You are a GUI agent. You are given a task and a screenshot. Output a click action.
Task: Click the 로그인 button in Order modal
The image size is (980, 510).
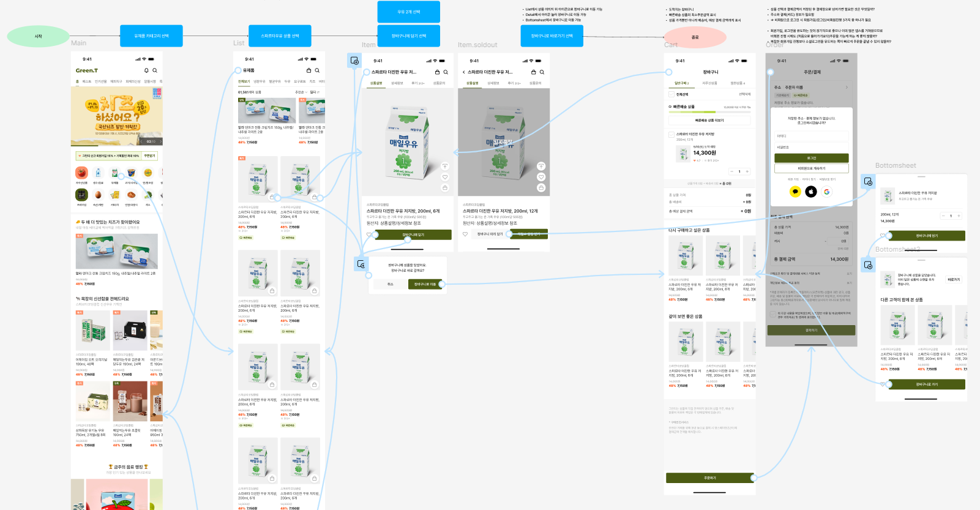(812, 158)
